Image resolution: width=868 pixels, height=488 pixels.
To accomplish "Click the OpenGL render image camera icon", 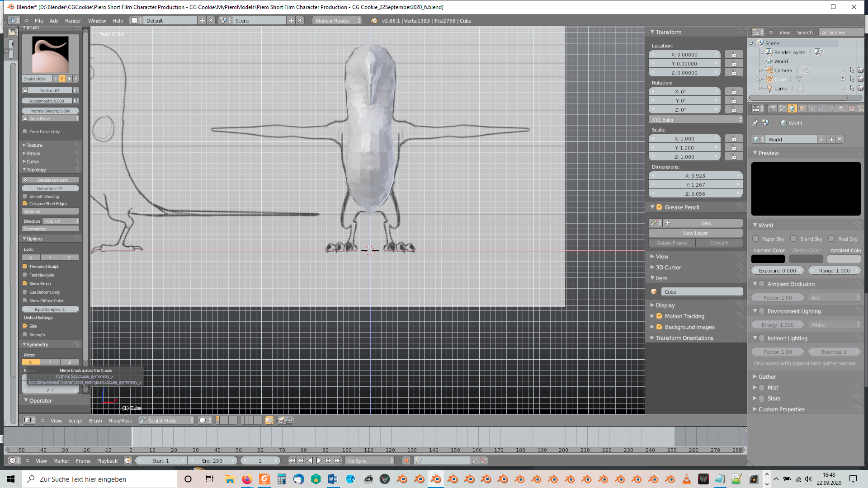I will (280, 421).
